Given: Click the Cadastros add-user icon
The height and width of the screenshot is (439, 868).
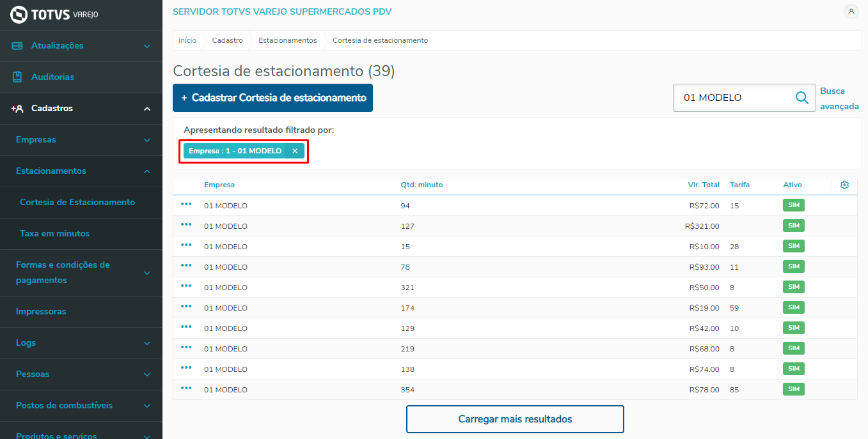Looking at the screenshot, I should (x=17, y=109).
